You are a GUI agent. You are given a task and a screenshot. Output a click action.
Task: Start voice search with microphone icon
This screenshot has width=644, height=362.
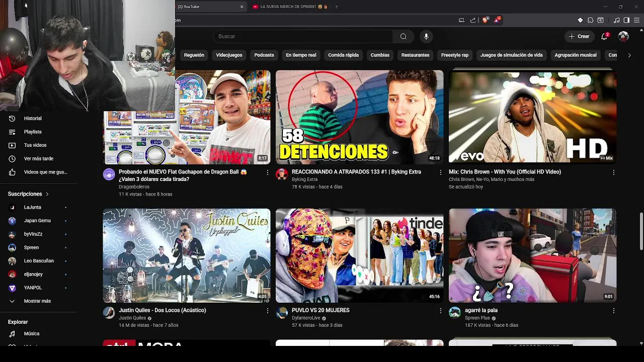click(426, 36)
